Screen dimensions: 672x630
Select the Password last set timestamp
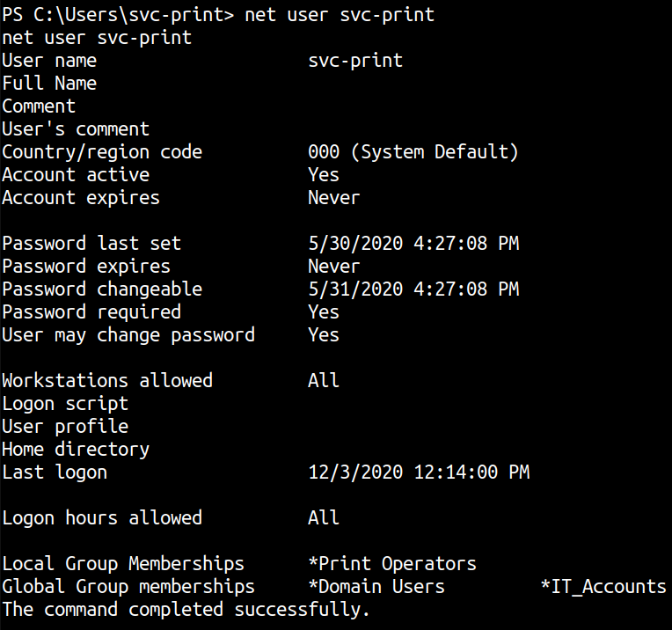(x=413, y=244)
